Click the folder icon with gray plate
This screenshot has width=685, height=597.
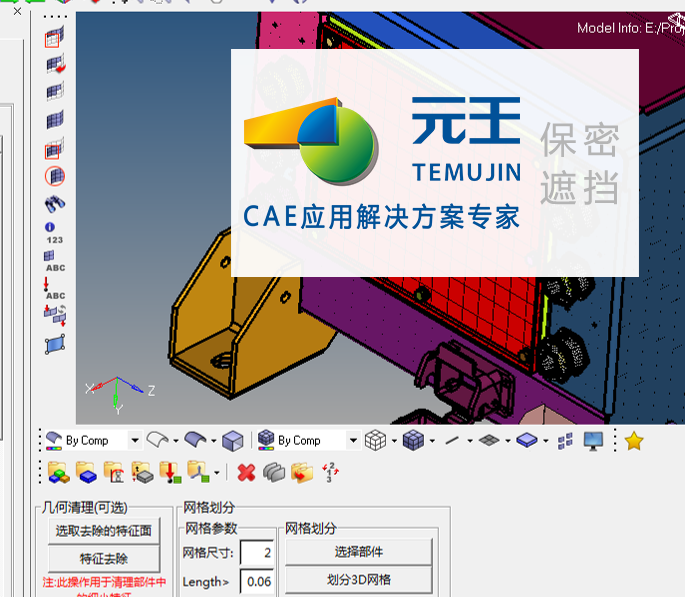[x=142, y=472]
